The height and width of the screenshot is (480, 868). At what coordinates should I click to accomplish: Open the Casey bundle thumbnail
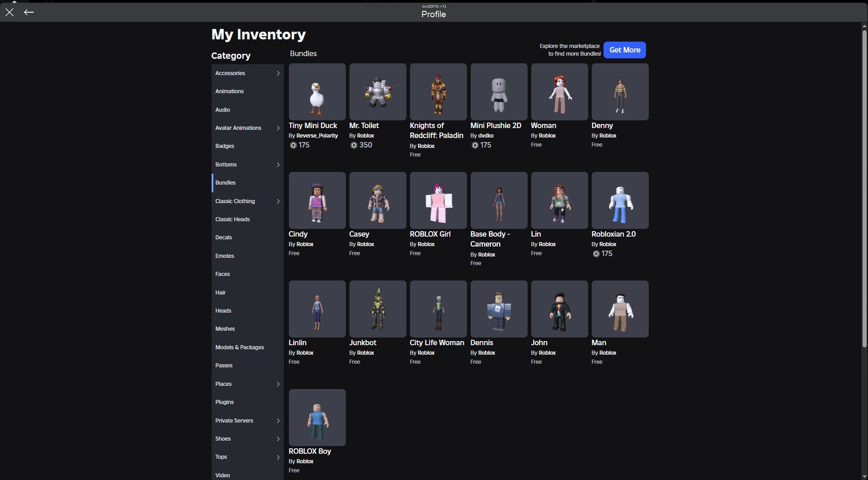click(x=377, y=200)
